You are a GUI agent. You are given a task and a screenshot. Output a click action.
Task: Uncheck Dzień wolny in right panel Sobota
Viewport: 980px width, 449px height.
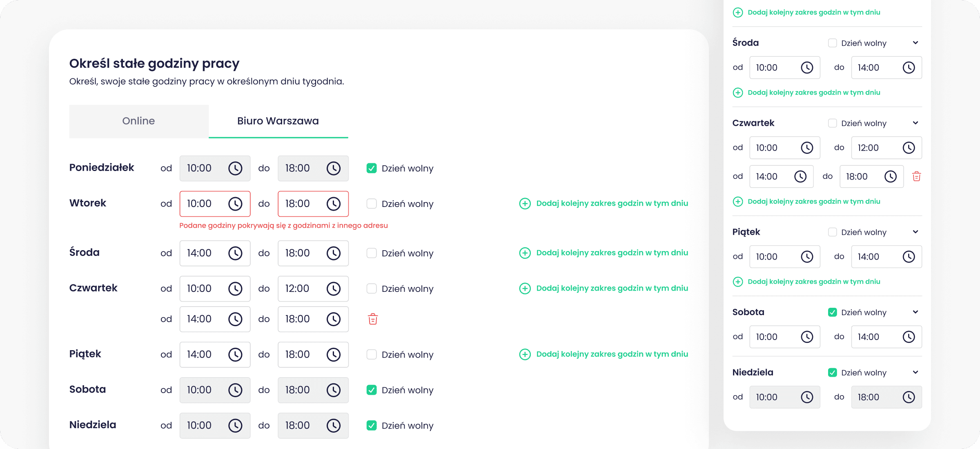coord(832,312)
